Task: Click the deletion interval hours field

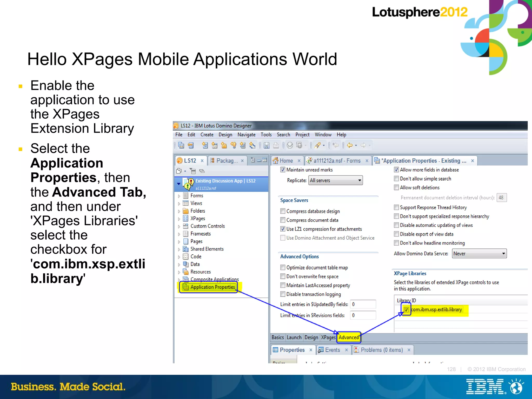Action: (x=501, y=198)
